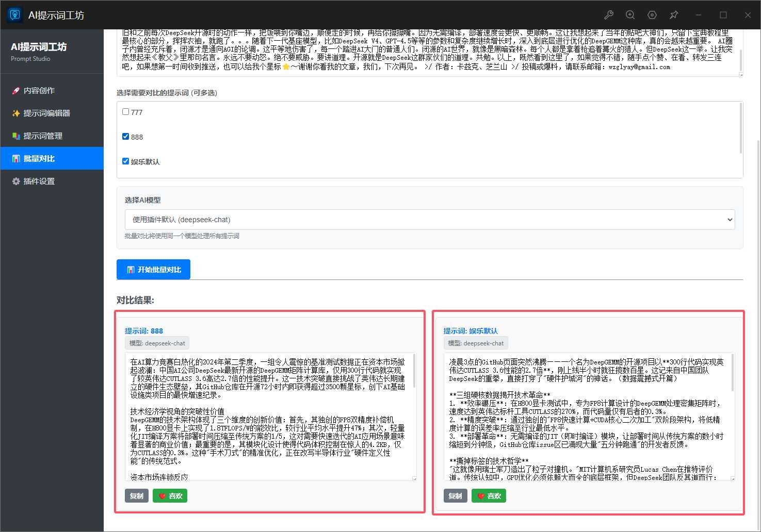Uncheck the 娱乐默认 prompt checkbox
Screen dimensions: 761x532
tap(125, 161)
